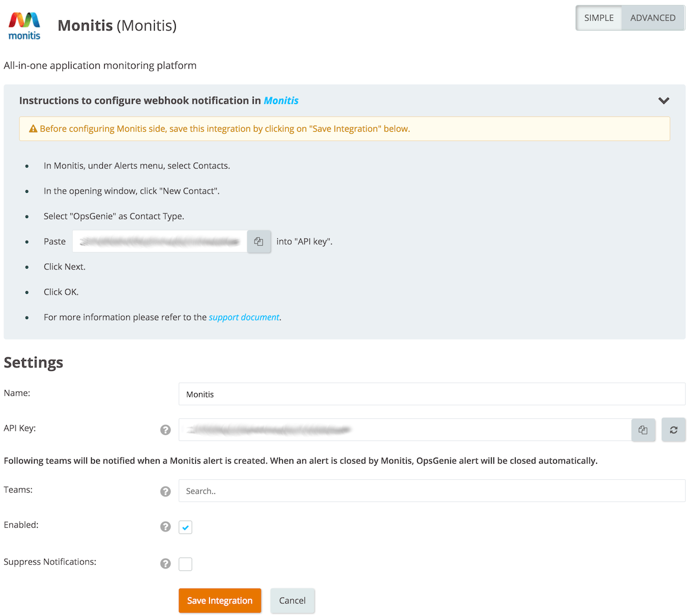
Task: Open help for Suppress Notifications
Action: (166, 564)
